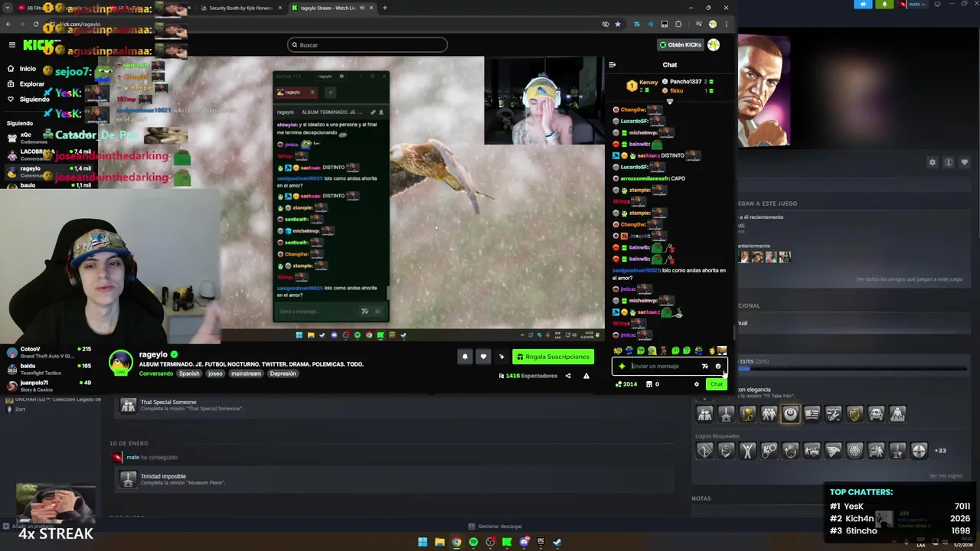The image size is (980, 551).
Task: Open a new browser tab
Action: point(384,8)
